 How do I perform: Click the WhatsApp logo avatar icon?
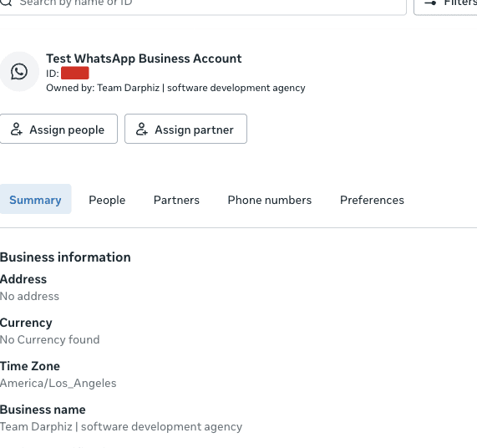pos(19,72)
